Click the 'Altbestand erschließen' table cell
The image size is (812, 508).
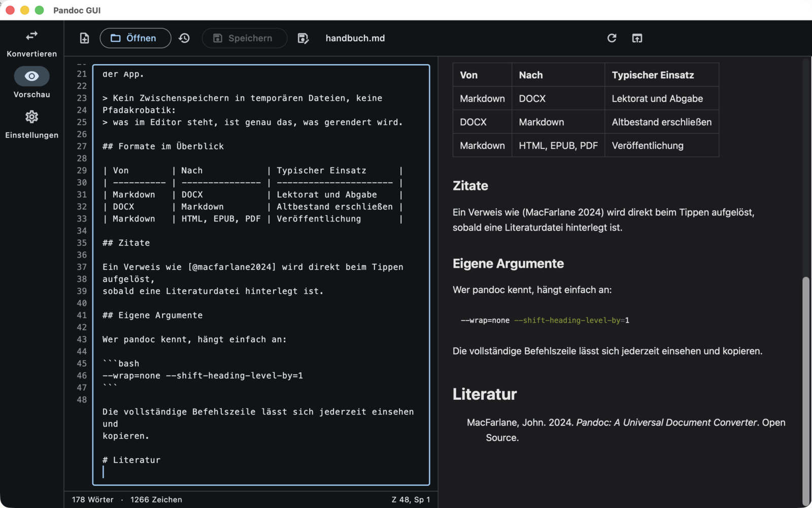click(661, 122)
